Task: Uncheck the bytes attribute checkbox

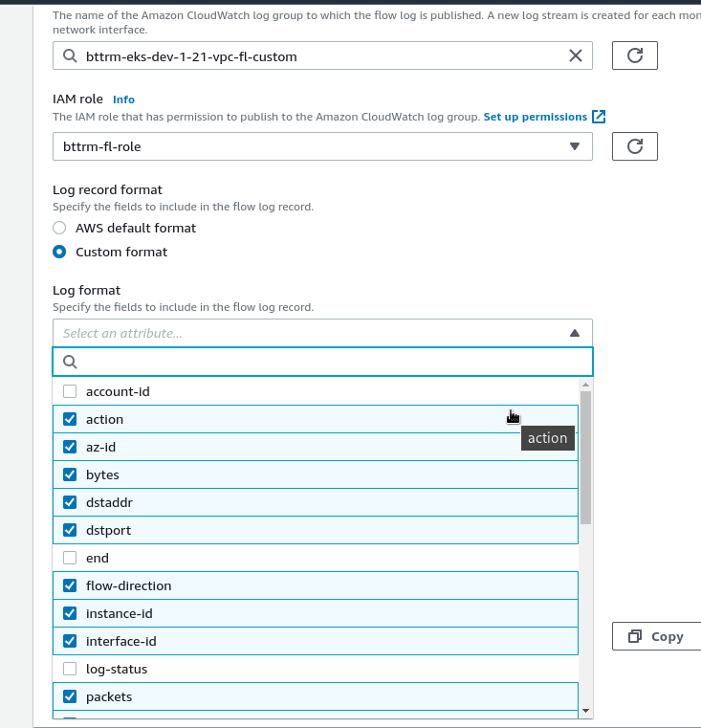Action: coord(70,474)
